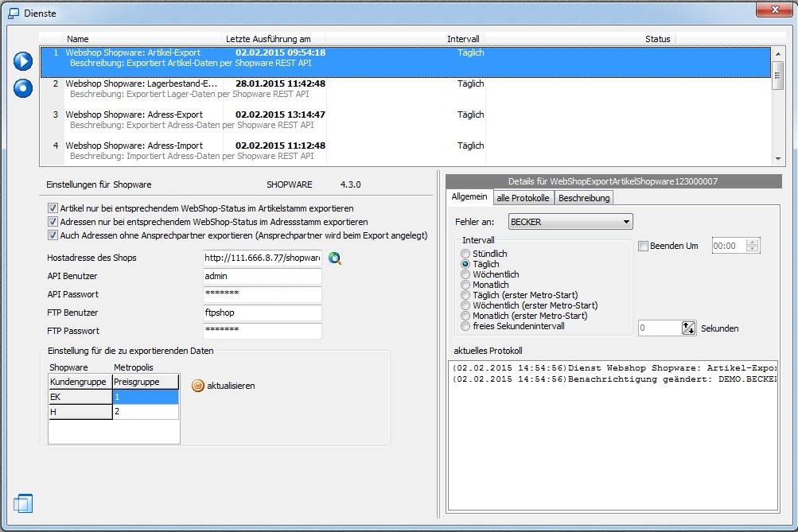Enable the Beenden Um checkbox
Viewport: 798px width, 532px height.
(x=644, y=247)
